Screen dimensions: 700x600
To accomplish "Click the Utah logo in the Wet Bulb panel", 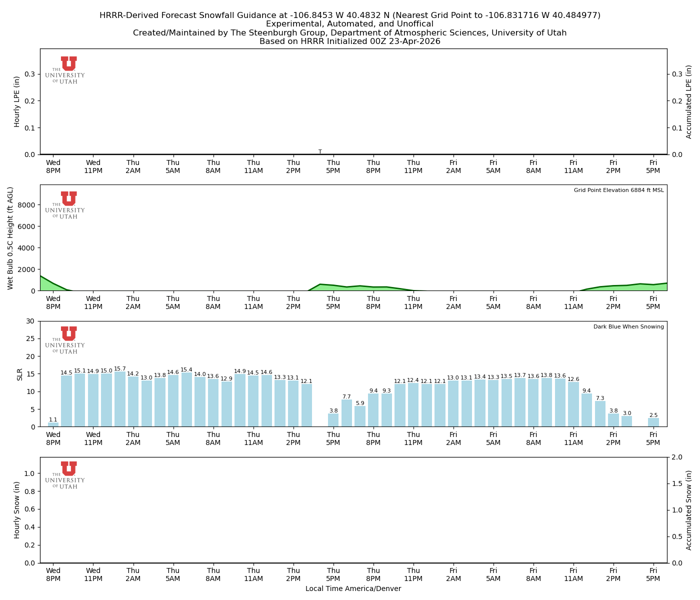I will click(x=65, y=205).
